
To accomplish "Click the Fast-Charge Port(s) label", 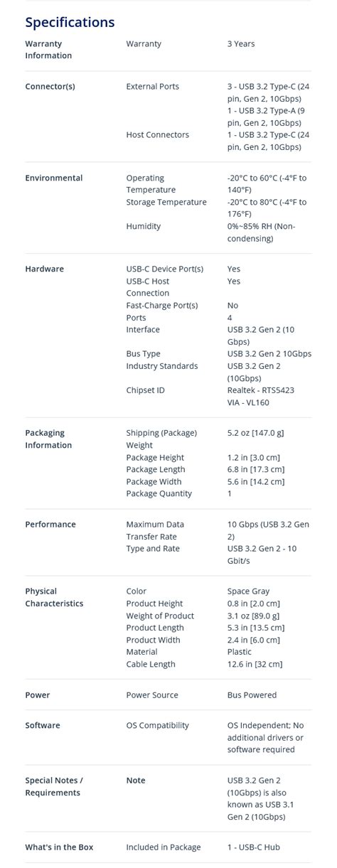I will (162, 306).
